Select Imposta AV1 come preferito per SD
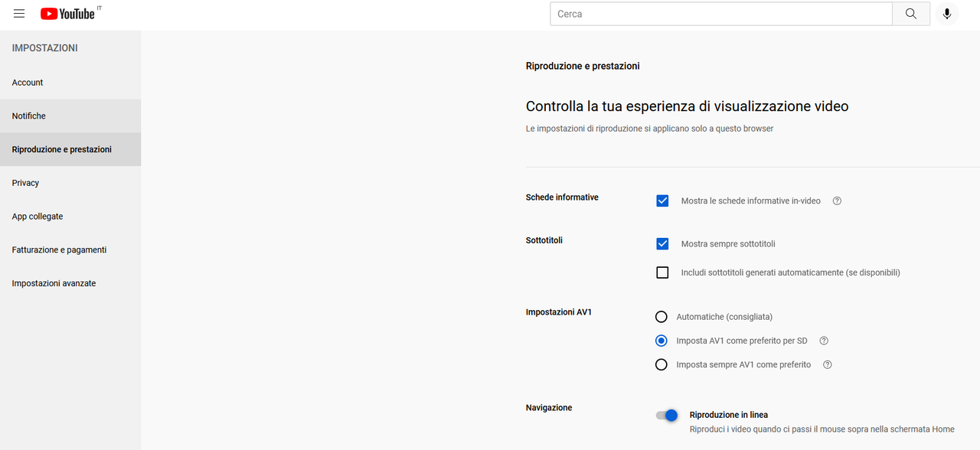The height and width of the screenshot is (450, 980). (661, 341)
